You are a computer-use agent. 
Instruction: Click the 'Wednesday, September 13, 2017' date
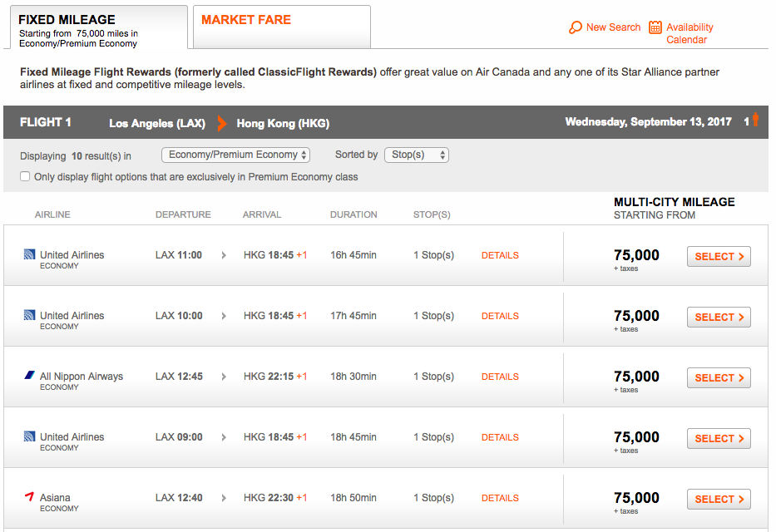[648, 121]
